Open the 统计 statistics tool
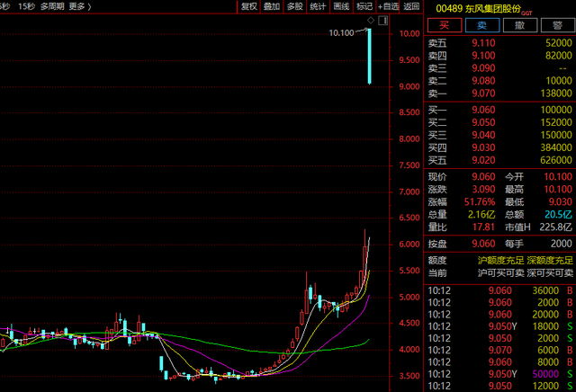Viewport: 576px width, 392px height. point(318,6)
